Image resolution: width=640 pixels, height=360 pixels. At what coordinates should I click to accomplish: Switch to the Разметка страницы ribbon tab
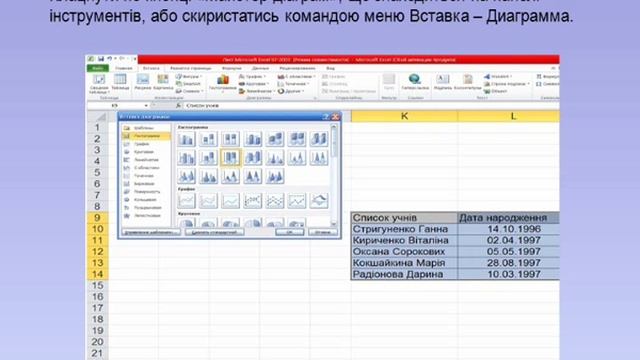[191, 68]
